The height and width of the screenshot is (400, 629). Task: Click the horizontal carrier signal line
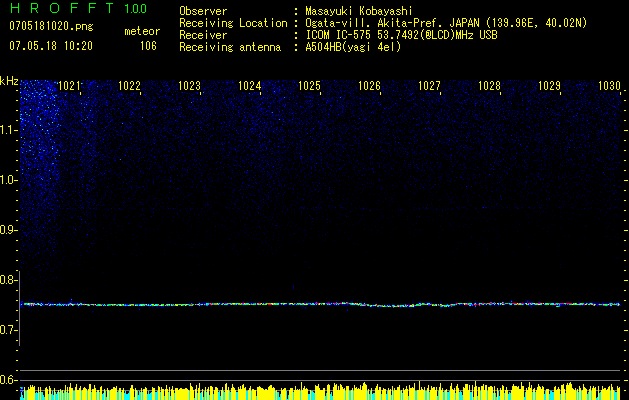320,304
